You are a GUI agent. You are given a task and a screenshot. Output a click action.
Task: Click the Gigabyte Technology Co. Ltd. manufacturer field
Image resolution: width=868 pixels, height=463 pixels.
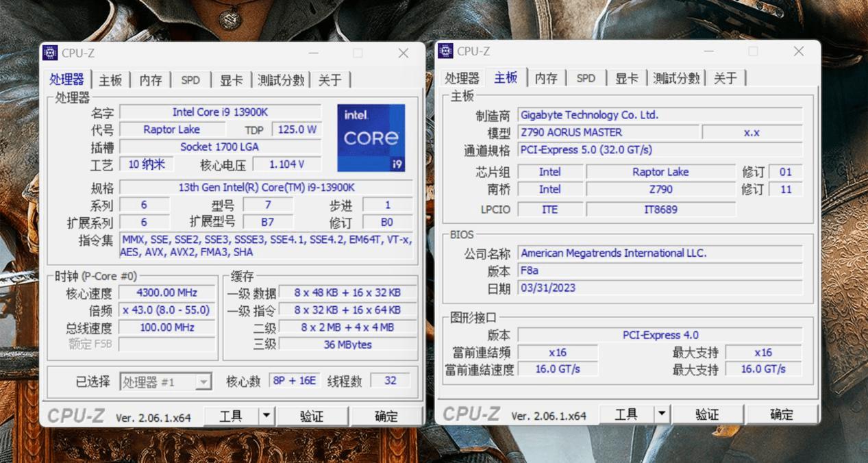[x=660, y=115]
